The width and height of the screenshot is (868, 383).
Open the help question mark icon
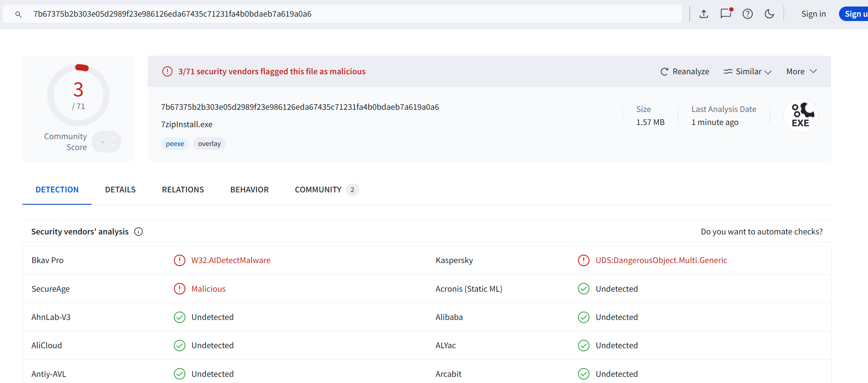pyautogui.click(x=747, y=14)
